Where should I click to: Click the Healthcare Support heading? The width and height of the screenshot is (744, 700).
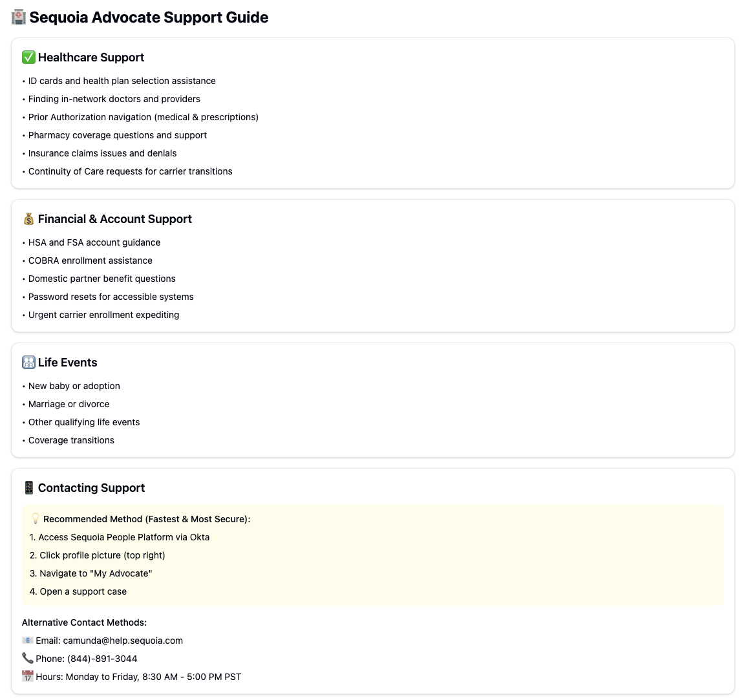coord(91,58)
